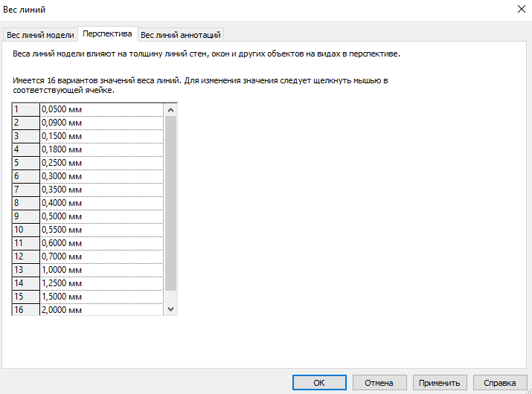Click row header number 12
Screen dimensions: 532x394
tap(26, 256)
